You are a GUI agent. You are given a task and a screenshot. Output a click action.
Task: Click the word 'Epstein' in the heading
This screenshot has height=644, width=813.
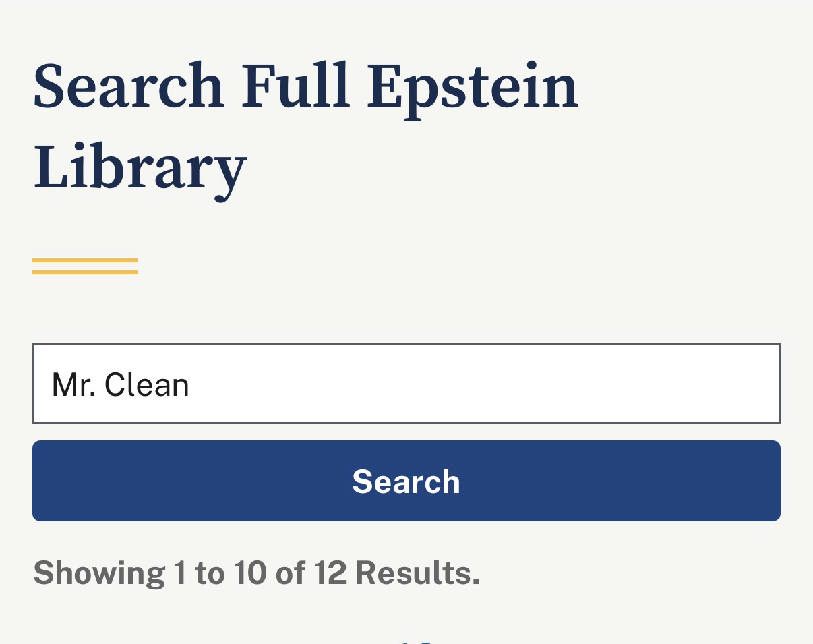[x=472, y=88]
